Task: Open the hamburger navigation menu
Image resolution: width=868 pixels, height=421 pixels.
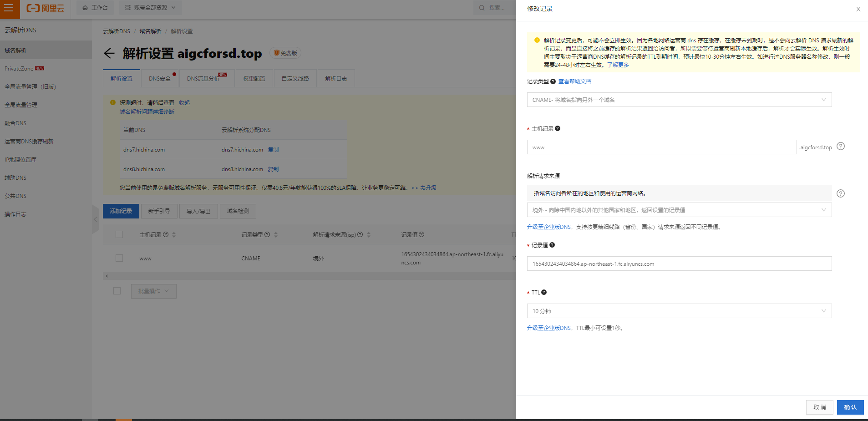Action: point(9,8)
